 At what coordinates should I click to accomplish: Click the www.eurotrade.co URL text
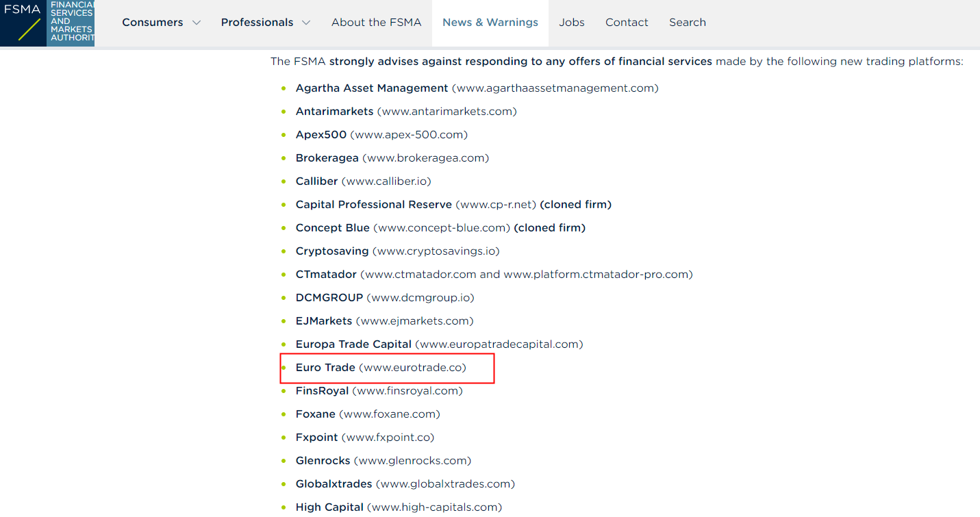[412, 368]
